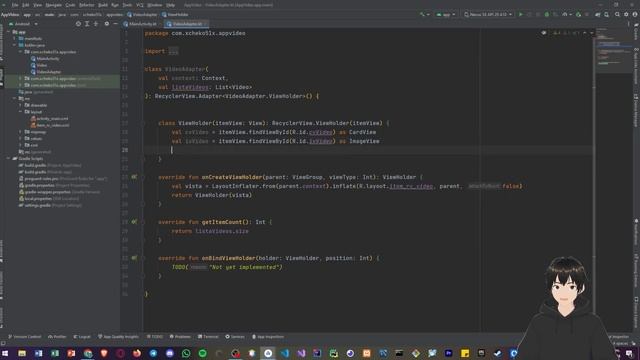Click the ViewHolder breadcrumb in navigation bar
The height and width of the screenshot is (360, 640).
[x=175, y=14]
